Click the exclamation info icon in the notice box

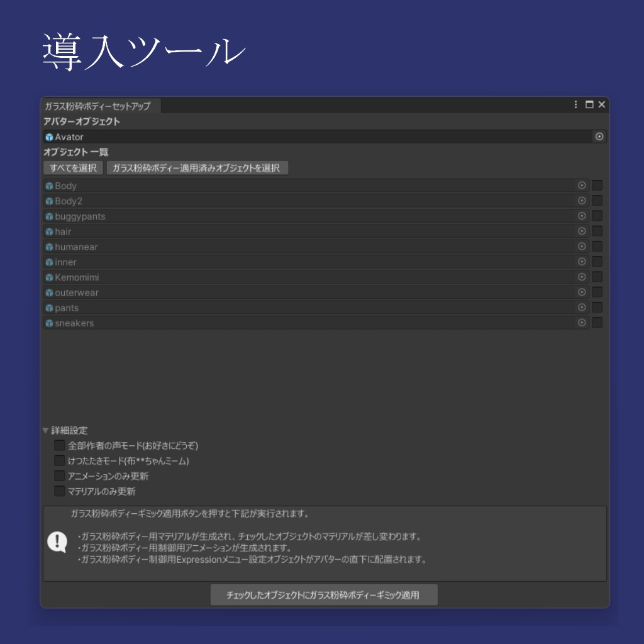[56, 542]
